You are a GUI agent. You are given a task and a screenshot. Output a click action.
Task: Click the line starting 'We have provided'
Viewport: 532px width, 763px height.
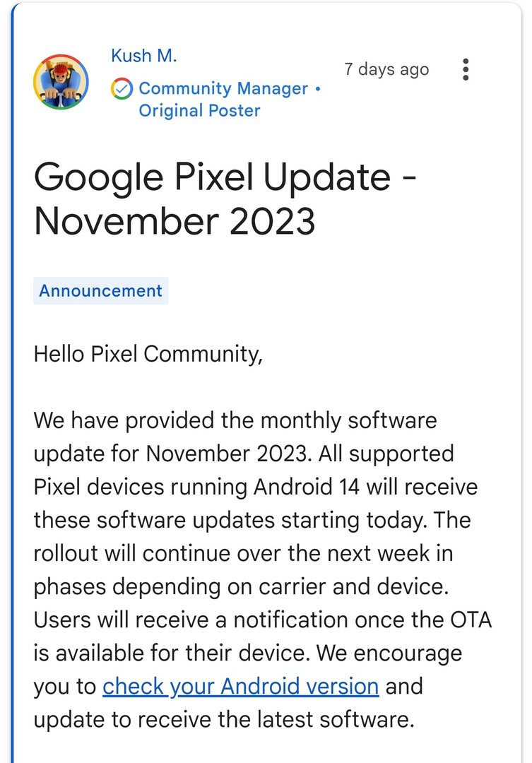click(x=235, y=421)
